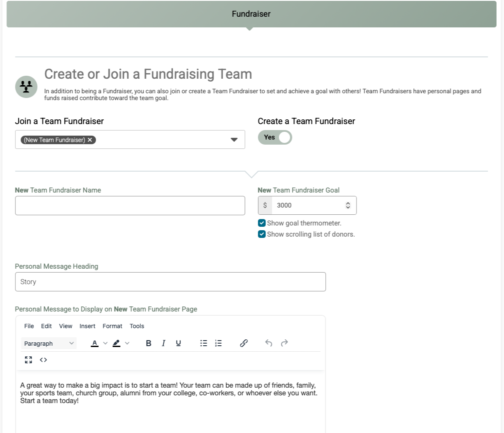Toggle Underline formatting in editor toolbar
The image size is (504, 433).
click(x=178, y=343)
